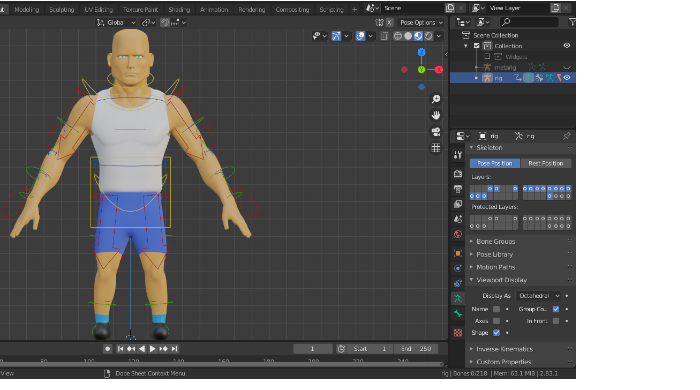Screen dimensions: 700x390
Task: Toggle the rig object eye visibility
Action: pyautogui.click(x=567, y=78)
